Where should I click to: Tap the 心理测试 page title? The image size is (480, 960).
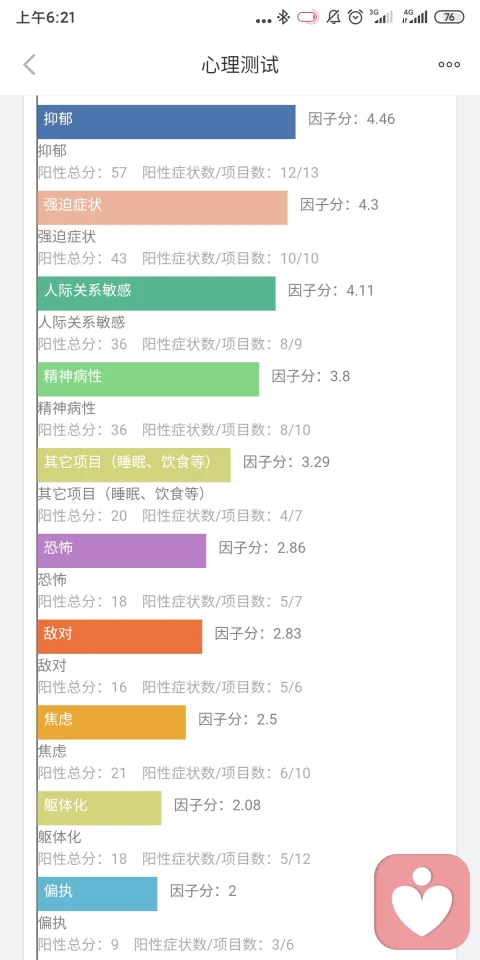pos(240,64)
